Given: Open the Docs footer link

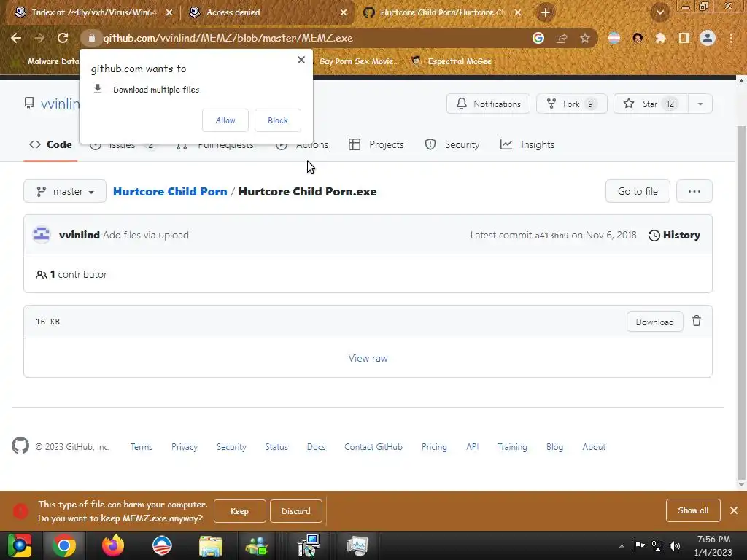Looking at the screenshot, I should pos(317,447).
